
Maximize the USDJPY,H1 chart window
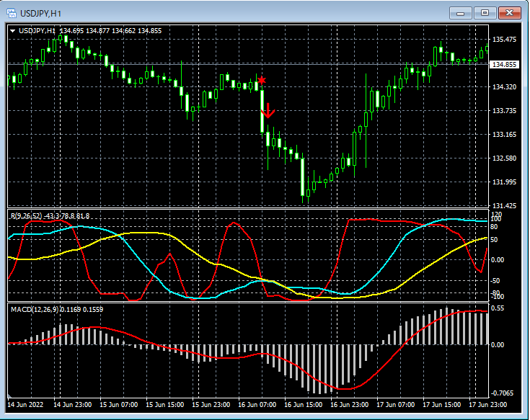click(x=485, y=12)
